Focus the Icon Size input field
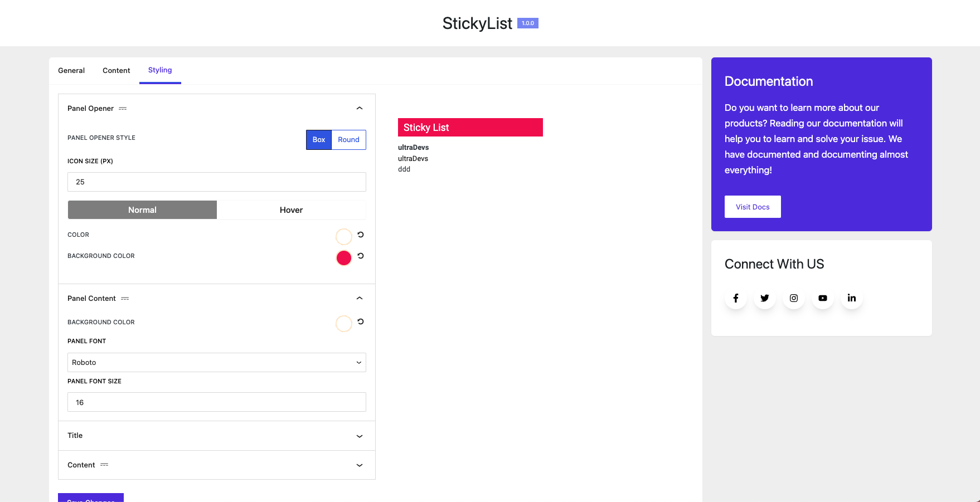The width and height of the screenshot is (980, 502). pyautogui.click(x=217, y=182)
